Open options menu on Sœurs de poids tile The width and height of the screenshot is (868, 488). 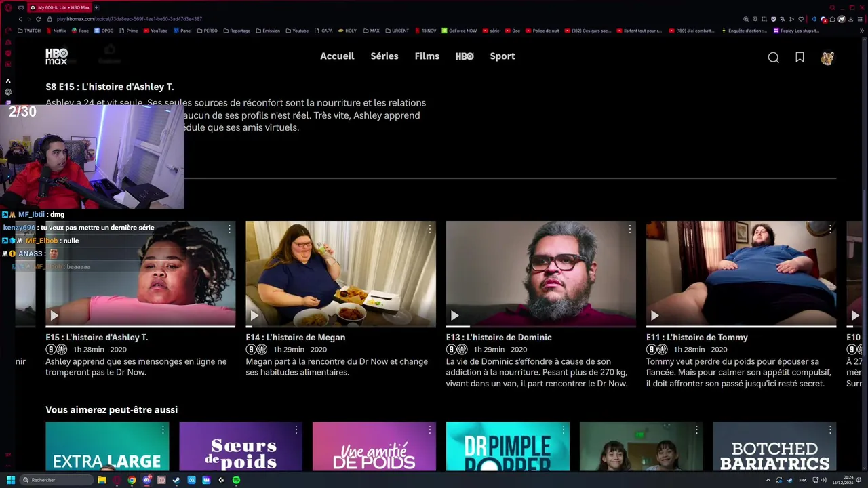[x=296, y=430]
